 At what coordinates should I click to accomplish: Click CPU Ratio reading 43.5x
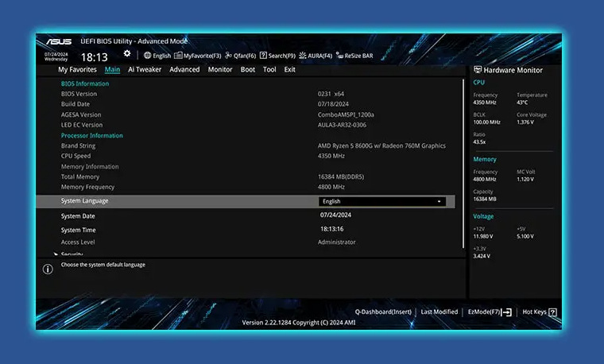[479, 141]
